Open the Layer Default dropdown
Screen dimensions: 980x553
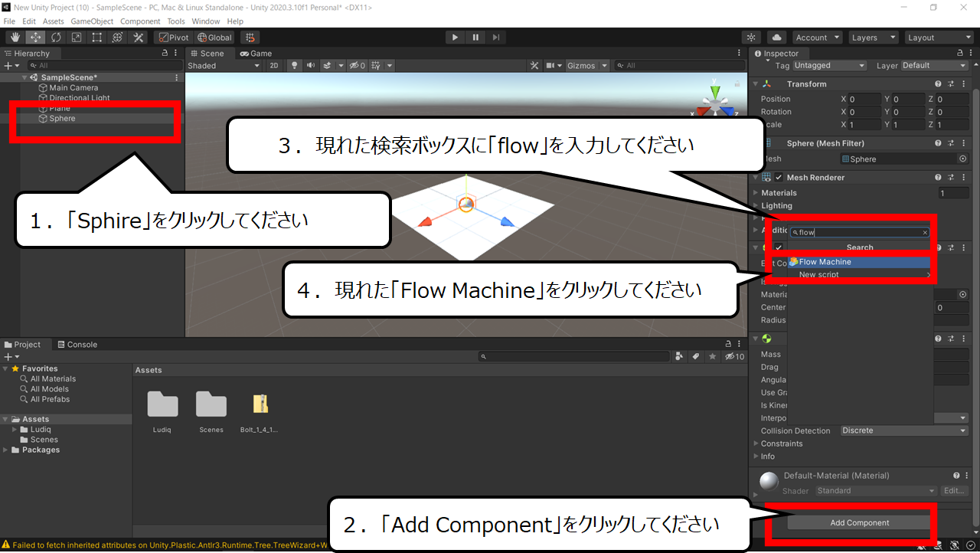tap(933, 66)
